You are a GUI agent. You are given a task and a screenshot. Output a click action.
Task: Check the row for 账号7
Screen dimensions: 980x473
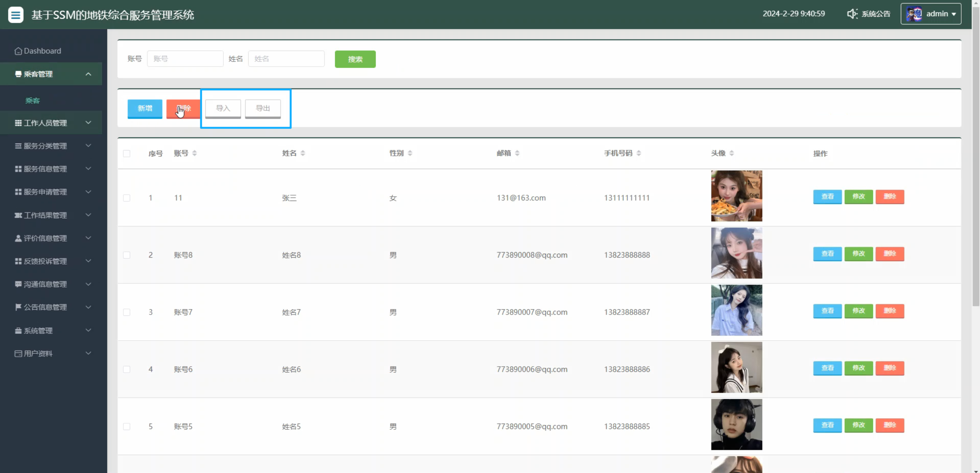(x=127, y=312)
